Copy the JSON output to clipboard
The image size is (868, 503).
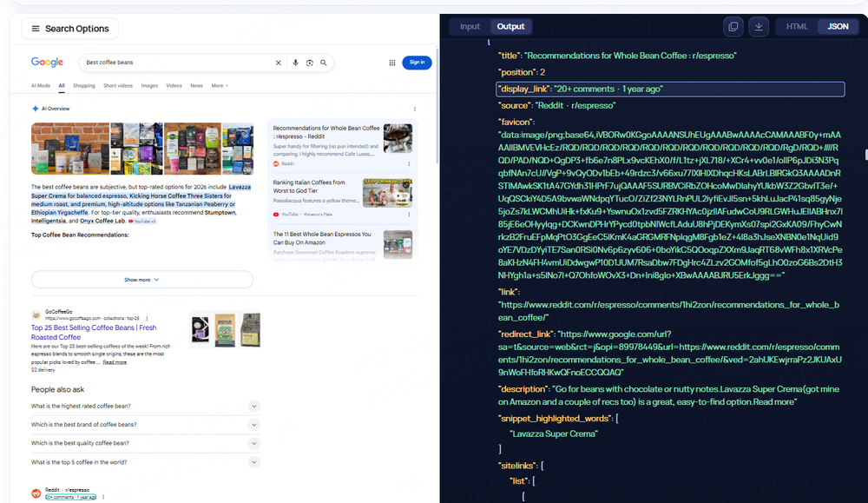733,27
